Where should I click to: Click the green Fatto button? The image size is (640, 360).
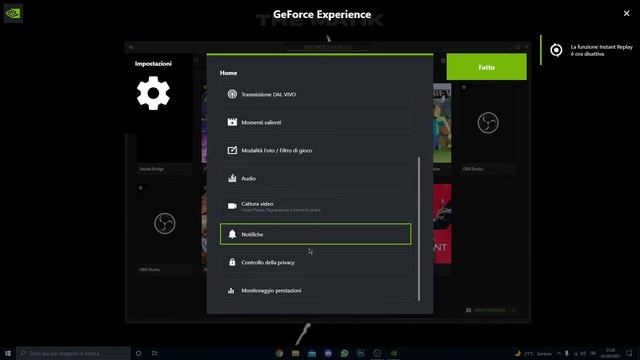(487, 67)
